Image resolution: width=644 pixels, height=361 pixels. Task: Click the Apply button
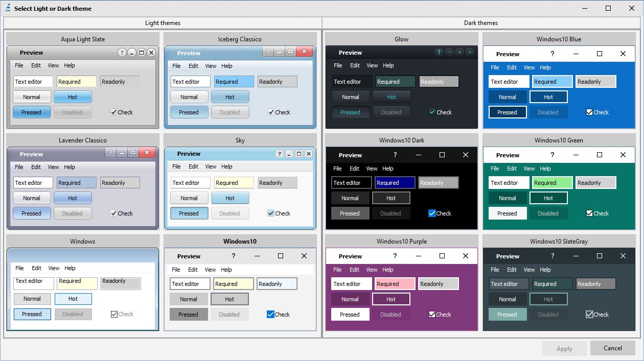pos(564,349)
